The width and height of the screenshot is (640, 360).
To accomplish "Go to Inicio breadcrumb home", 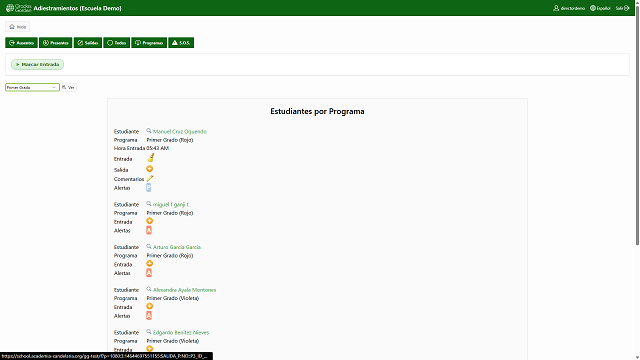I will pyautogui.click(x=18, y=27).
